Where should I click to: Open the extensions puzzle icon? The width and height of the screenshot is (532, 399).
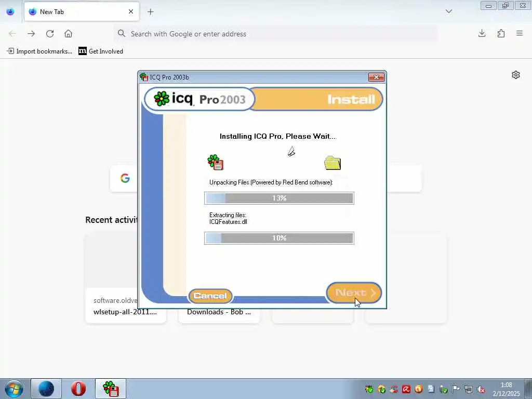[501, 33]
